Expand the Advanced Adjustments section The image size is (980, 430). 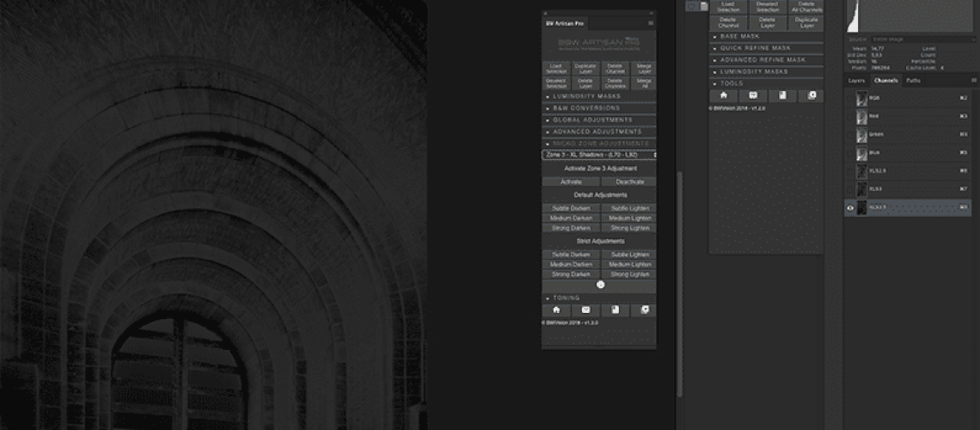click(x=599, y=132)
